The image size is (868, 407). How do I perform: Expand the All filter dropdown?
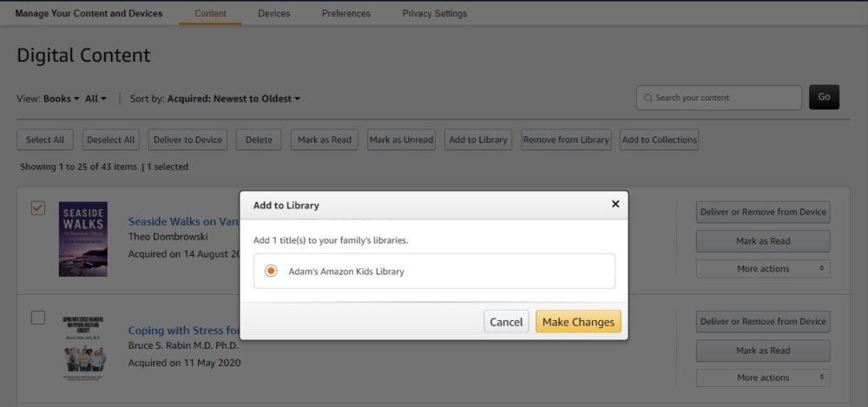[x=95, y=99]
